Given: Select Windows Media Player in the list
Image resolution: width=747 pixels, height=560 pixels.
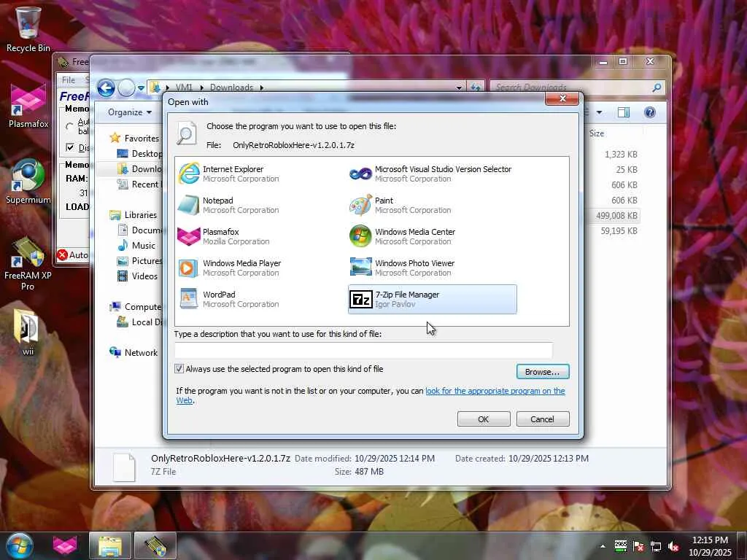Looking at the screenshot, I should tap(230, 268).
